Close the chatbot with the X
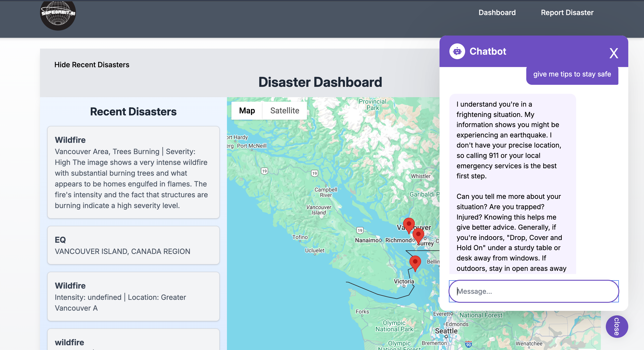The image size is (644, 350). click(613, 53)
